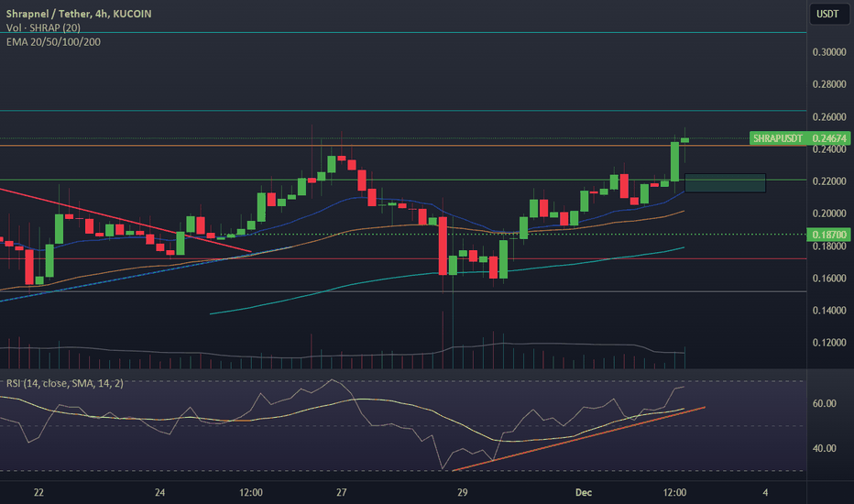Click the Shrapnel / Tether chart title
Image resolution: width=854 pixels, height=504 pixels.
pos(79,14)
